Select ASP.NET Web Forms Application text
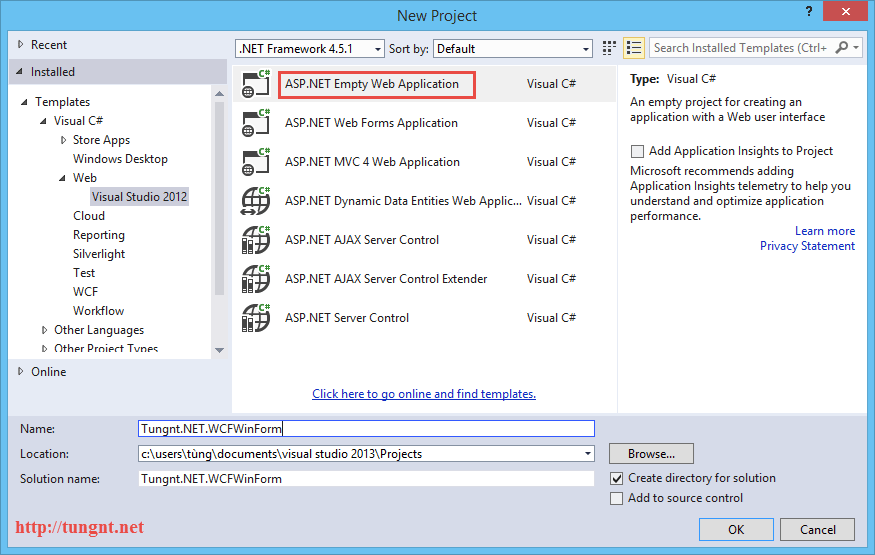Image resolution: width=875 pixels, height=555 pixels. click(x=371, y=123)
